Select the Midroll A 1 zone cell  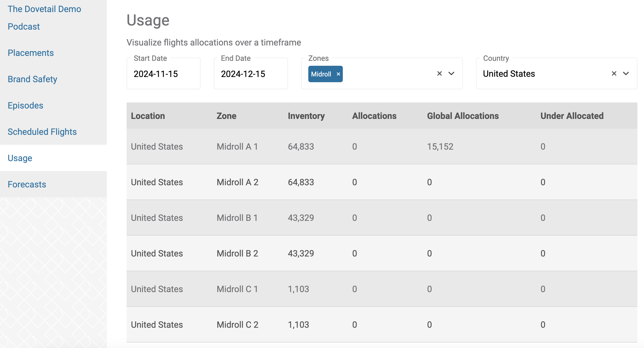click(237, 147)
